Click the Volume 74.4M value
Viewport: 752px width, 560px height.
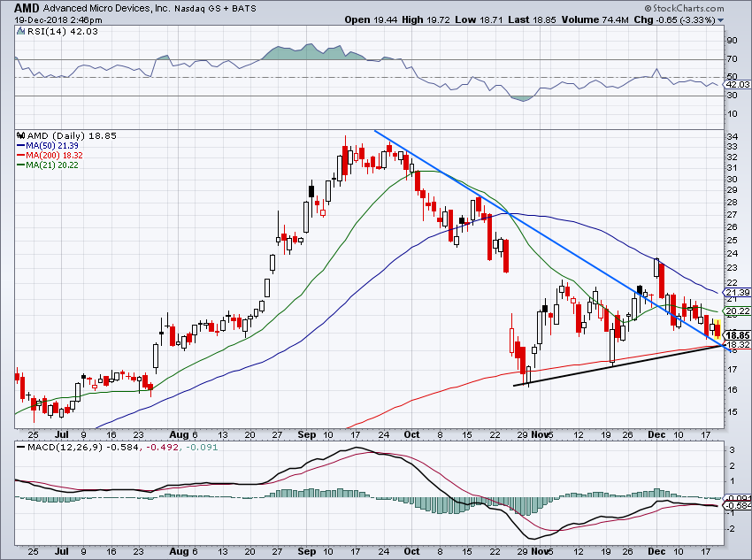[x=595, y=19]
